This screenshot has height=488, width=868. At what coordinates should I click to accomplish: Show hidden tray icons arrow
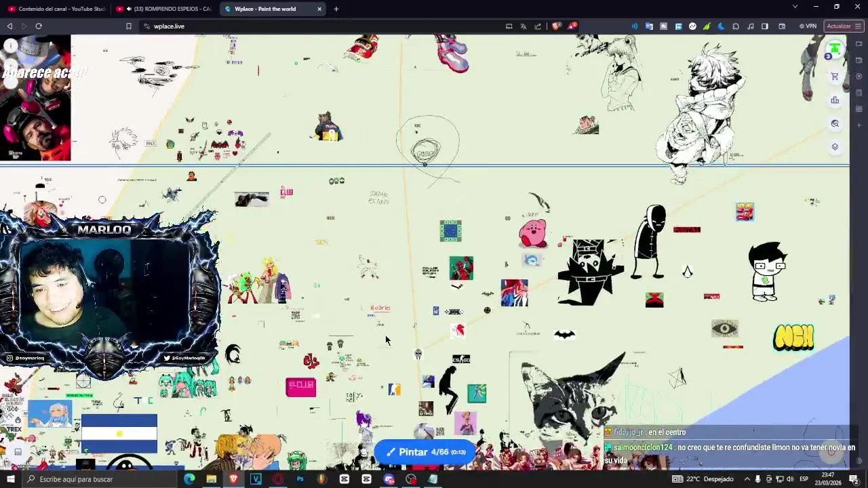pos(747,479)
